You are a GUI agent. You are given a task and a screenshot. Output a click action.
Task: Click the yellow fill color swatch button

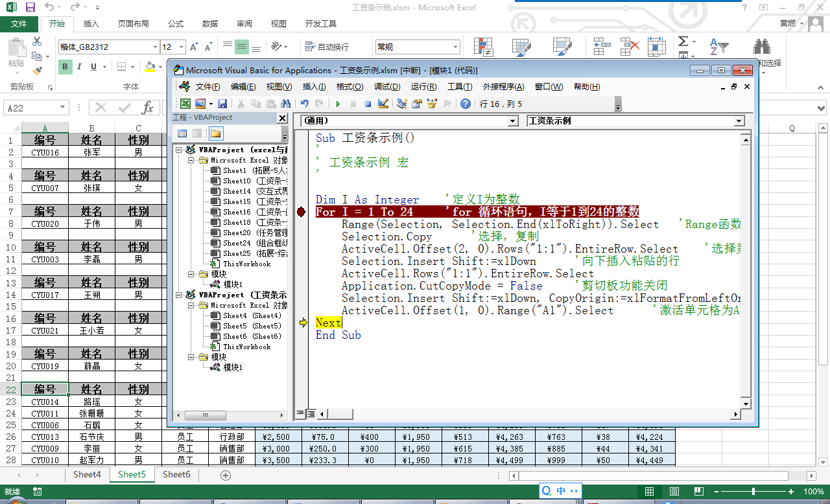coord(150,67)
